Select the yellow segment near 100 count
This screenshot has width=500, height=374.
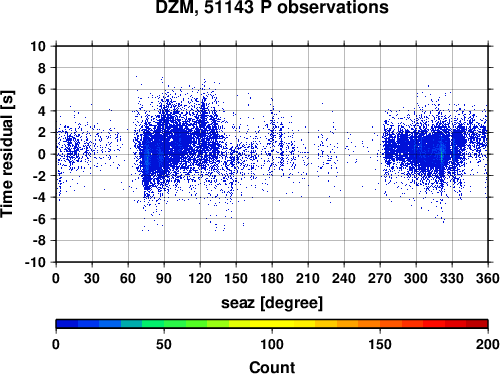[272, 324]
